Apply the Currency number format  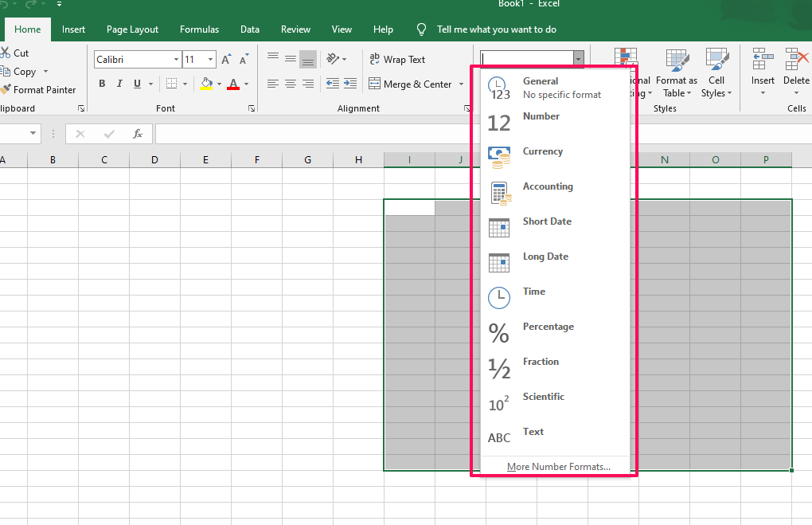click(x=543, y=151)
